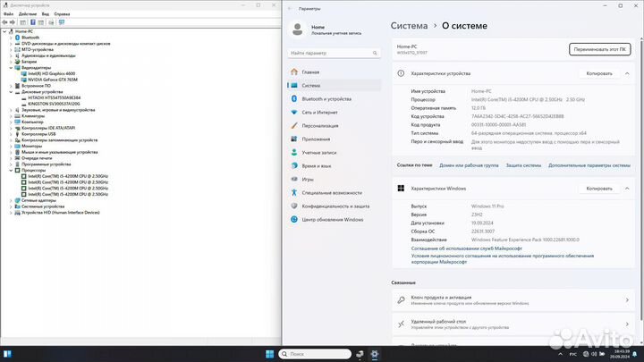Click the monitor scan-hardware icon in Device Manager toolbar
The width and height of the screenshot is (644, 362).
pyautogui.click(x=62, y=22)
